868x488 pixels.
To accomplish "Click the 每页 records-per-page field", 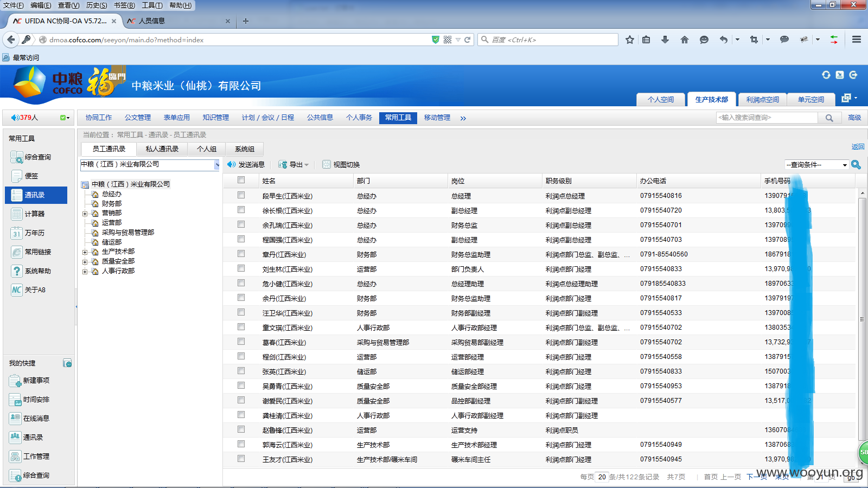I will point(602,477).
